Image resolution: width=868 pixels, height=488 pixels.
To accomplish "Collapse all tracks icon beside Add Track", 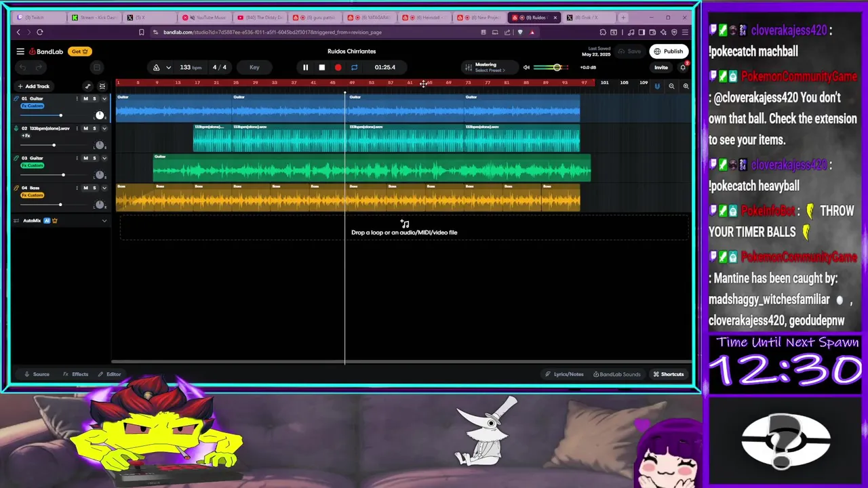I will pyautogui.click(x=102, y=86).
